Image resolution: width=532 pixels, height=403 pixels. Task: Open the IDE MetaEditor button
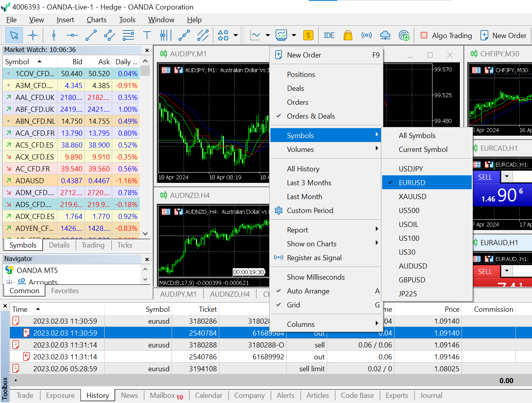329,35
